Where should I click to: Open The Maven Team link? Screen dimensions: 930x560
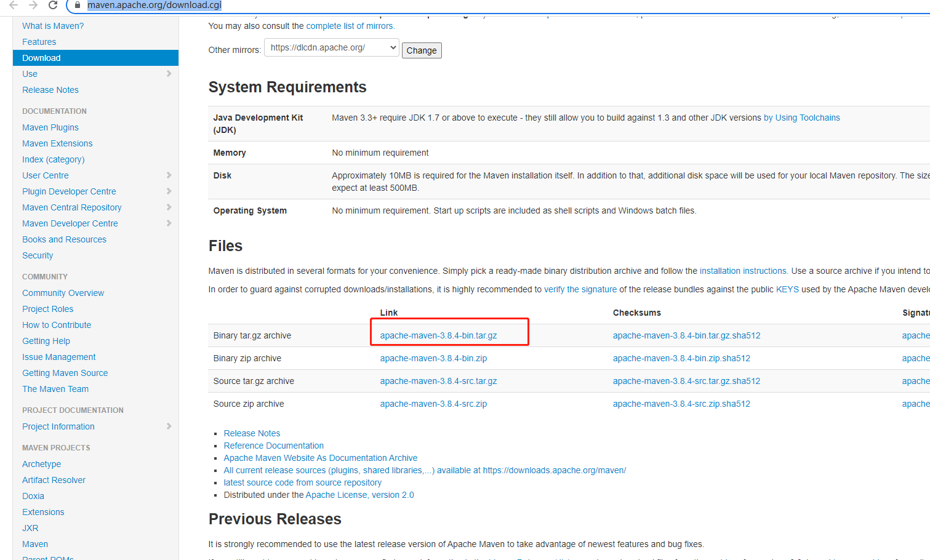pos(55,389)
